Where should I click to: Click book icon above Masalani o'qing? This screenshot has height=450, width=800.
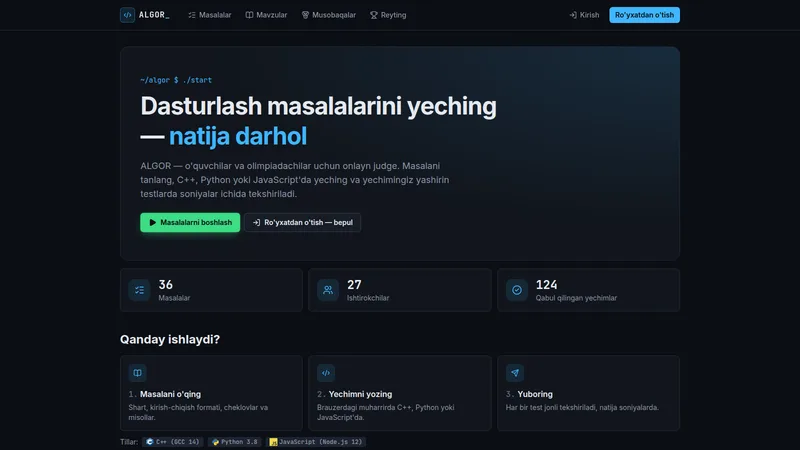(137, 373)
